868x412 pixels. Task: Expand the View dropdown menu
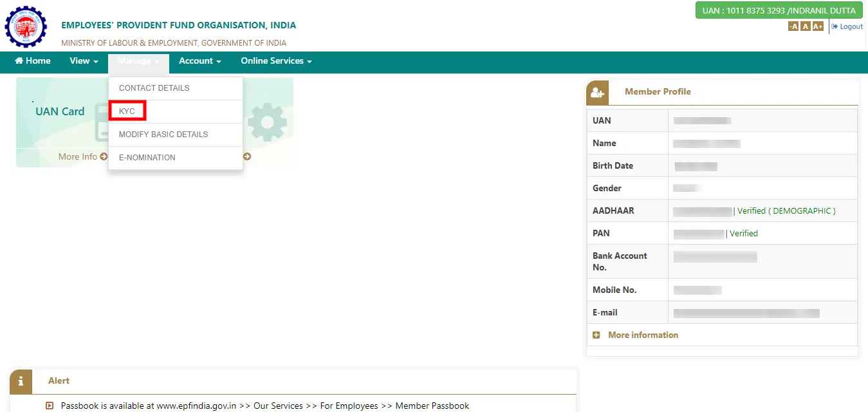coord(84,61)
